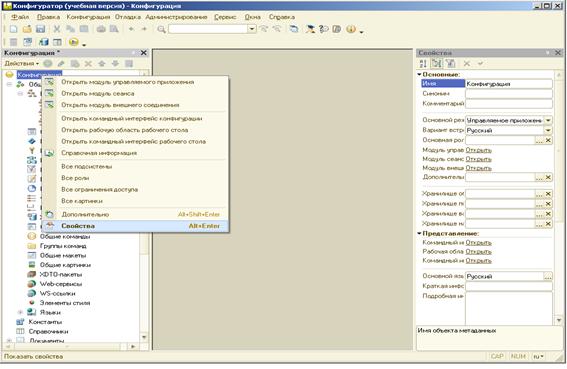Click the Cut scissors toolbar icon
567x369 pixels.
click(57, 29)
